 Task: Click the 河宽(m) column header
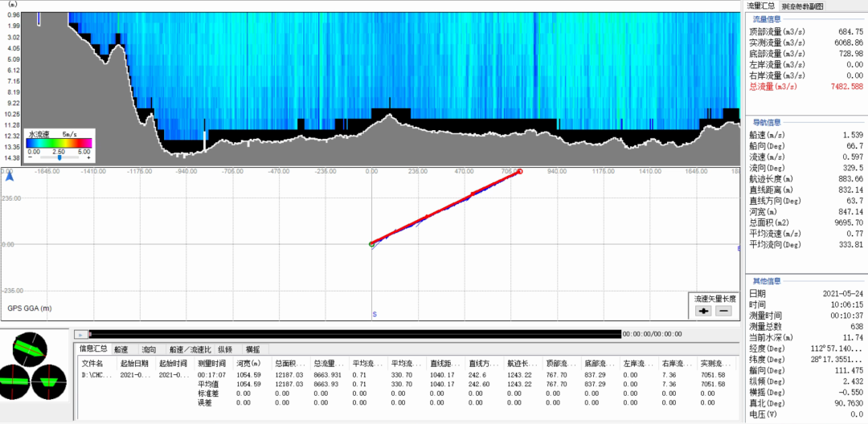pyautogui.click(x=249, y=364)
